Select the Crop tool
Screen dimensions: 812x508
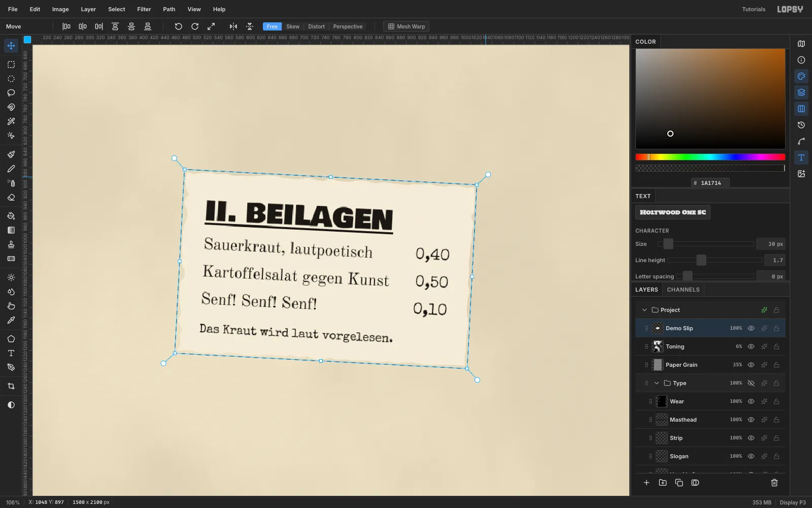click(x=11, y=386)
